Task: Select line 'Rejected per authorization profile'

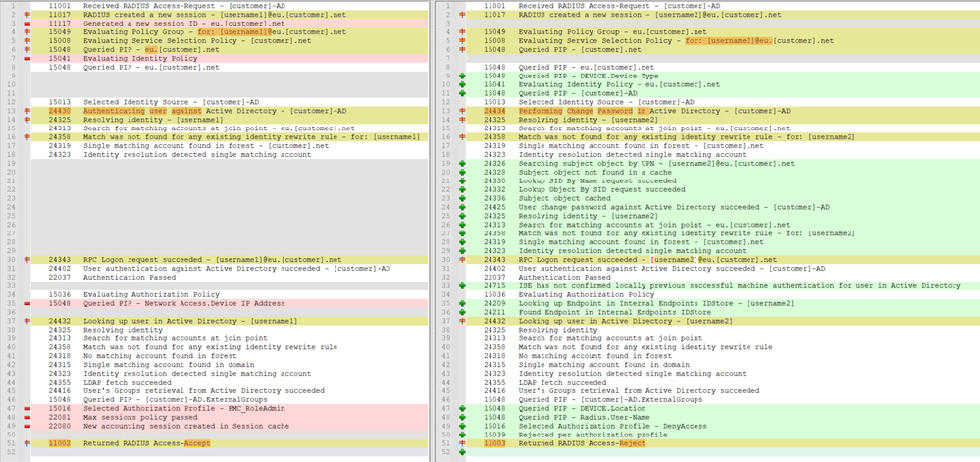Action: click(x=723, y=435)
